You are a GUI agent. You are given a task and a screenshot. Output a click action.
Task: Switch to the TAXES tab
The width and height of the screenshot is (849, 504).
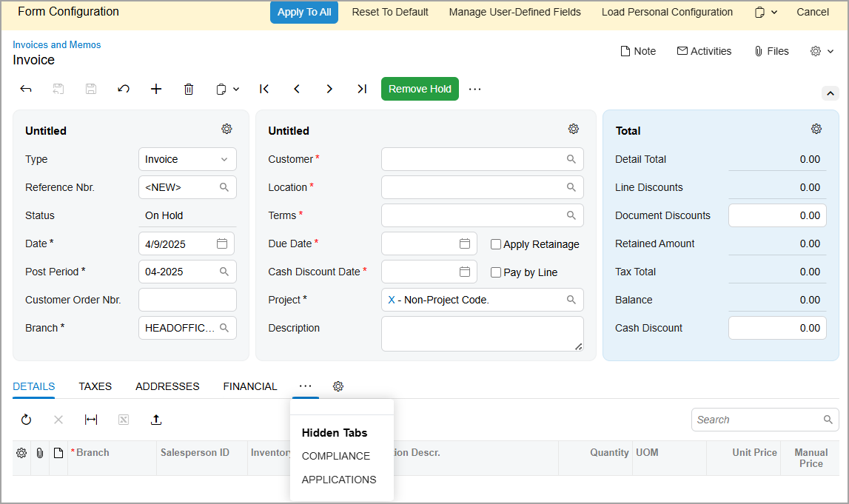tap(95, 386)
